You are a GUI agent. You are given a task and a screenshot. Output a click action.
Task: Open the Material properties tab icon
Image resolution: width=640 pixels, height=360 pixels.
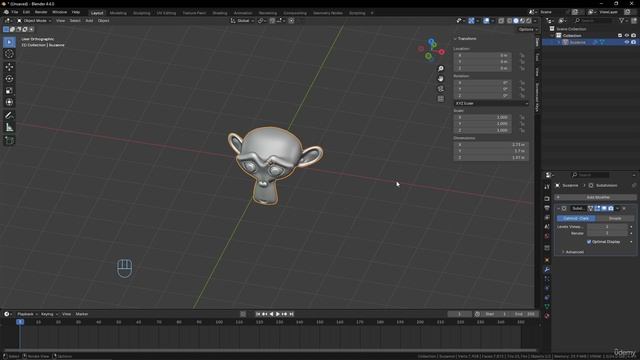pos(547,316)
